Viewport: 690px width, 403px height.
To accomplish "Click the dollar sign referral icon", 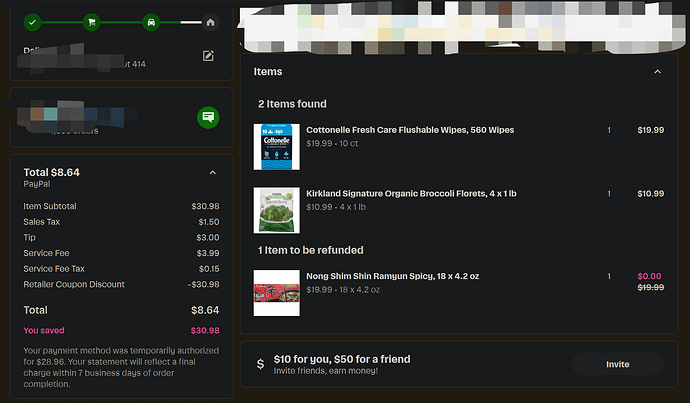I will coord(261,364).
